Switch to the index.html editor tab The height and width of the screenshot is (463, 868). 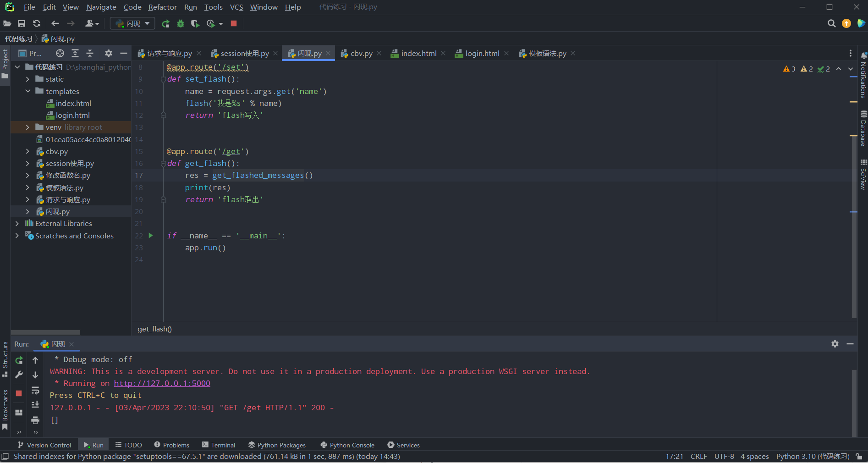pos(418,54)
